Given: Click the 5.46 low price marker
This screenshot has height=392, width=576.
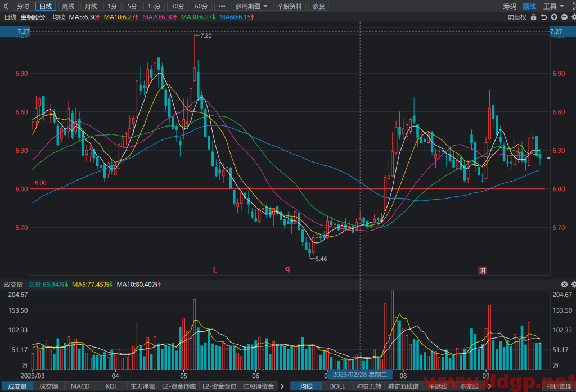Looking at the screenshot, I should pyautogui.click(x=318, y=259).
